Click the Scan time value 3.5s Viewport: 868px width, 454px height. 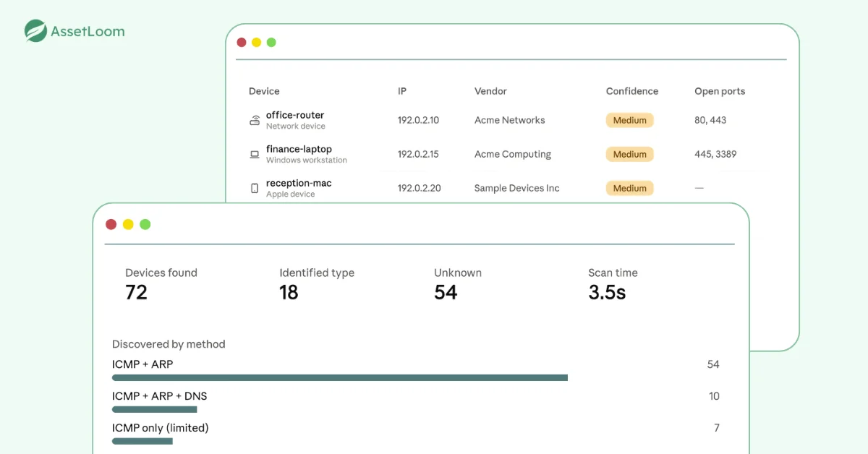pos(607,292)
